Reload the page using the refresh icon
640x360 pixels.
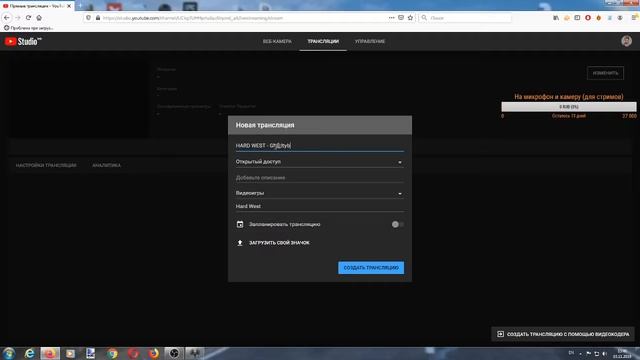[28, 18]
